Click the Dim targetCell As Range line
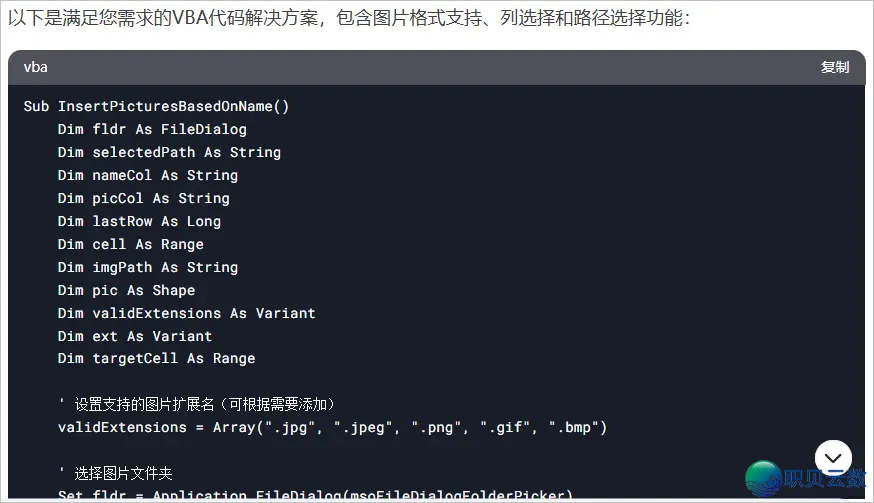Viewport: 874px width, 503px height. pos(157,359)
